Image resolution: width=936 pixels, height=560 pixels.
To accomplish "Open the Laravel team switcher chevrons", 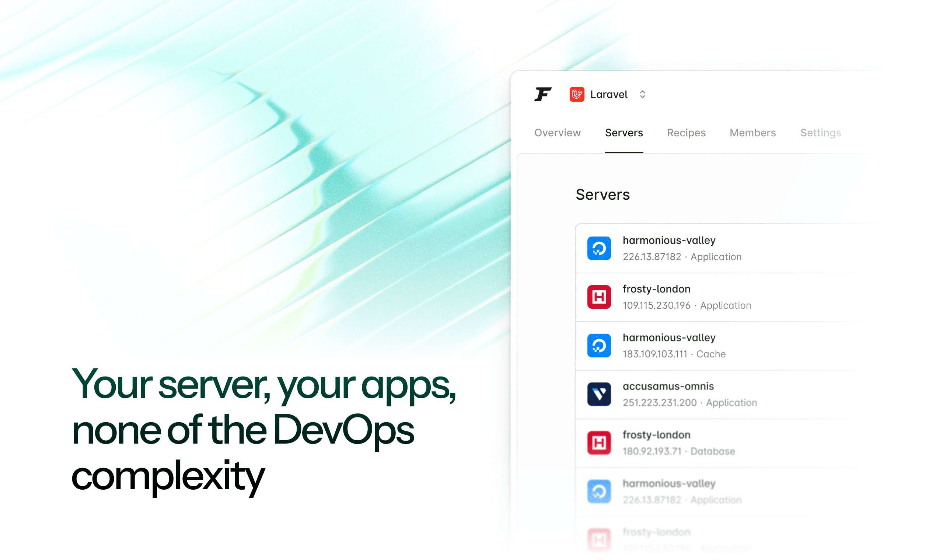I will [642, 94].
